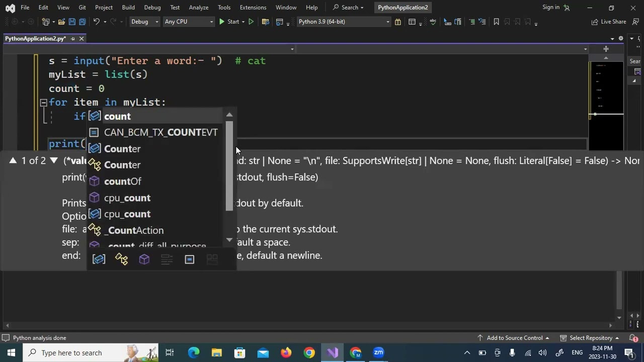This screenshot has width=644, height=362.
Task: Filter IntelliSense to show only variables
Action: pos(99,259)
